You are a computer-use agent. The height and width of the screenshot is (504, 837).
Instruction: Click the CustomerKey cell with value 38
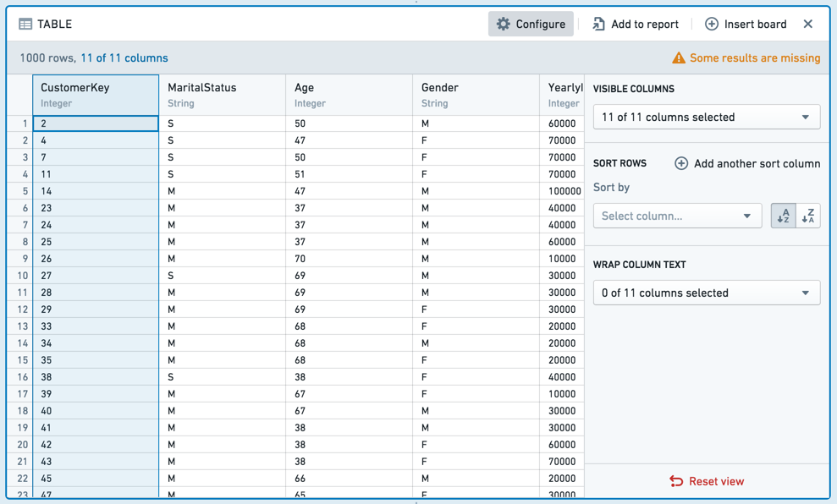click(96, 377)
